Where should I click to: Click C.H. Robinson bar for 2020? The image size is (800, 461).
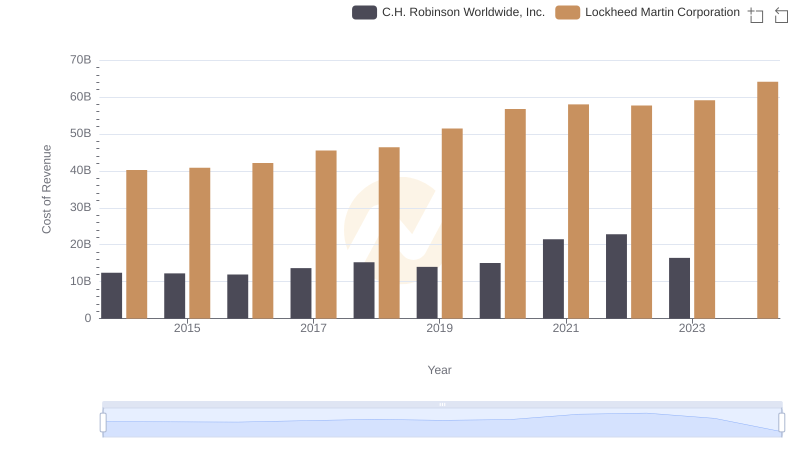point(490,291)
